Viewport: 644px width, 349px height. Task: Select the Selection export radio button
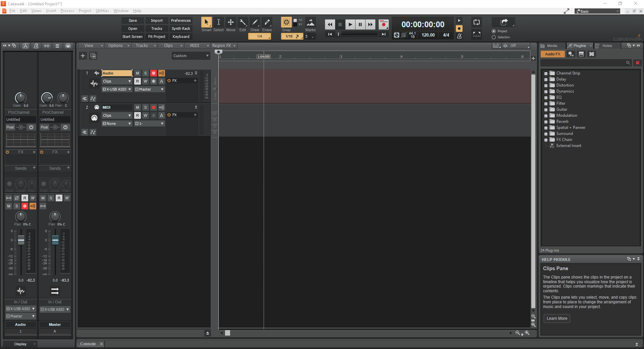(494, 37)
